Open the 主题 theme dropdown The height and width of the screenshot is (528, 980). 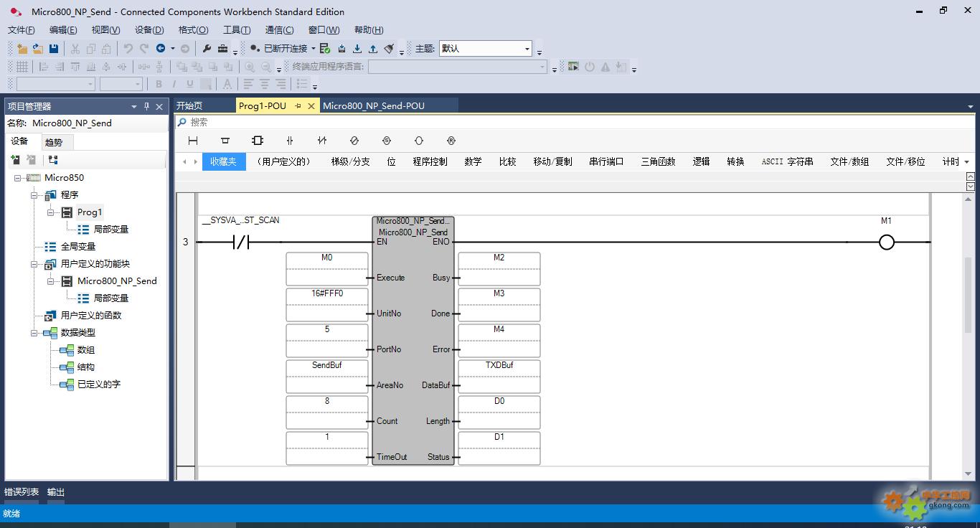pyautogui.click(x=527, y=49)
